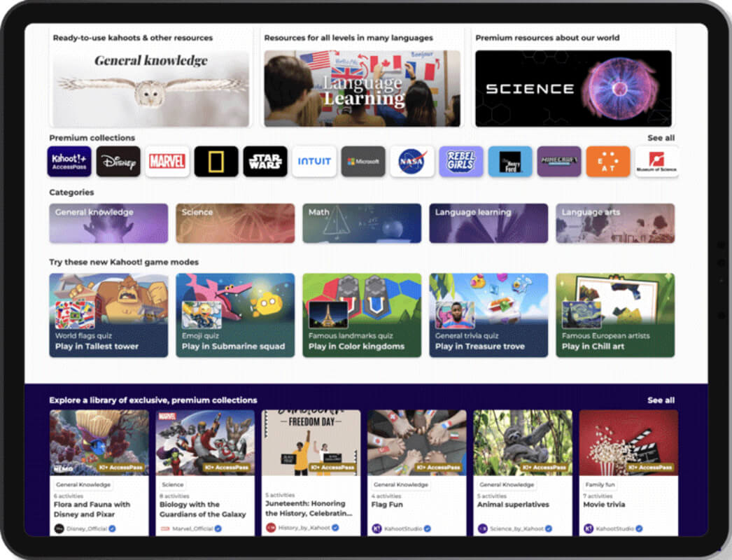This screenshot has width=732, height=560.
Task: Click 'Juneteenth: Honoring the History' title
Action: pyautogui.click(x=309, y=508)
